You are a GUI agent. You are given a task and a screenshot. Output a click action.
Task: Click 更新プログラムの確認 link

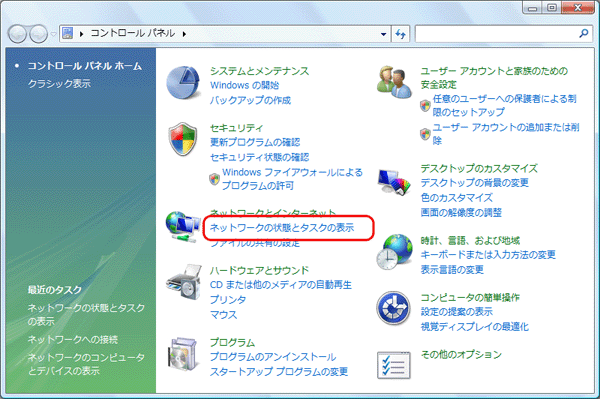point(255,142)
